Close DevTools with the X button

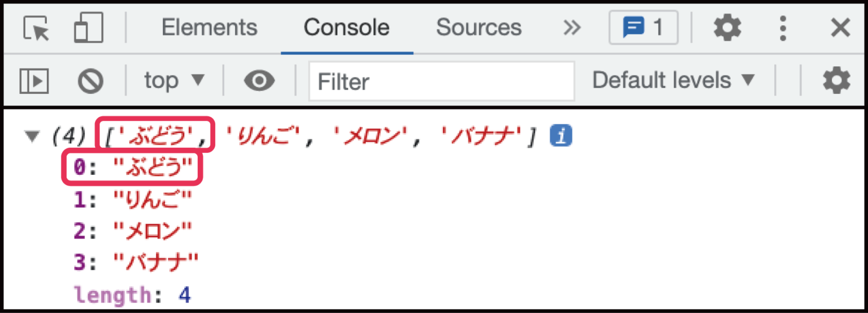pos(841,28)
